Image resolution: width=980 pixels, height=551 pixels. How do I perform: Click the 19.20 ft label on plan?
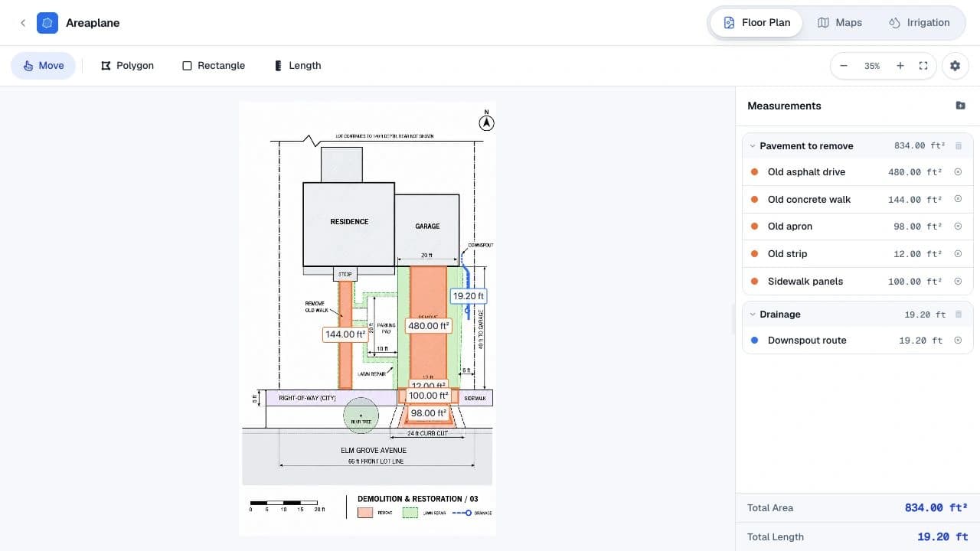[x=469, y=296]
